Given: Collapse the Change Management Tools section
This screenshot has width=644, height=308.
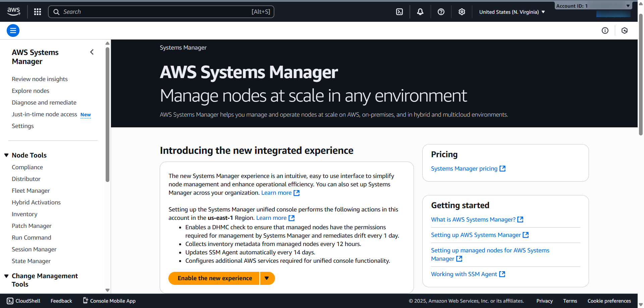Looking at the screenshot, I should click(6, 276).
